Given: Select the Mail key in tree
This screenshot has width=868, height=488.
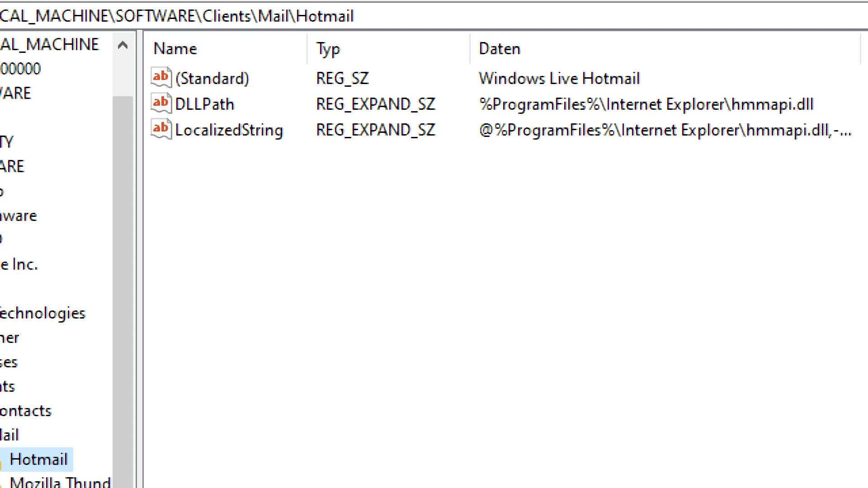Looking at the screenshot, I should coord(9,435).
